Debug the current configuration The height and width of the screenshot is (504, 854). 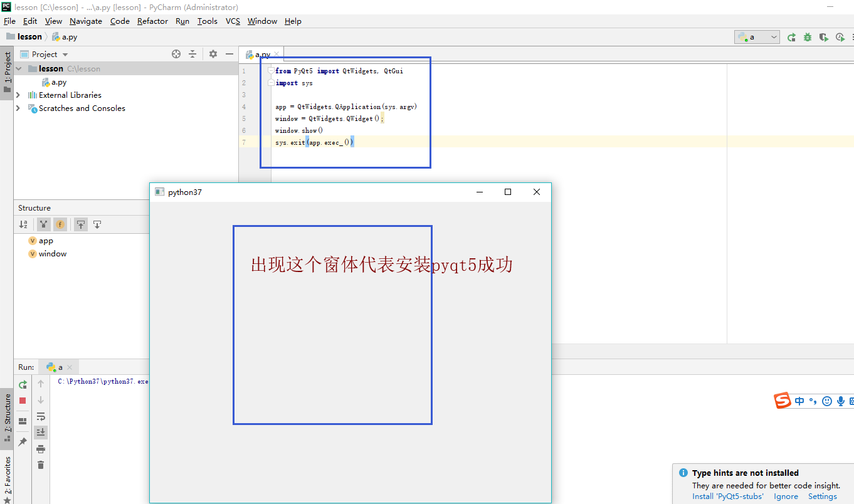click(x=808, y=37)
